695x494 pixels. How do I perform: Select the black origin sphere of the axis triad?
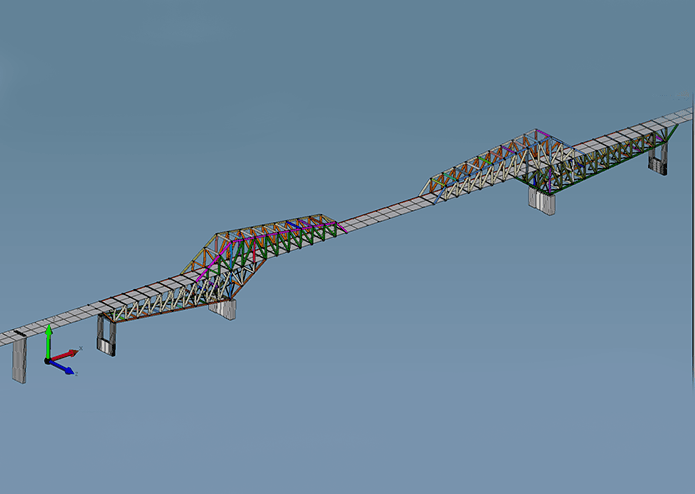pos(47,361)
